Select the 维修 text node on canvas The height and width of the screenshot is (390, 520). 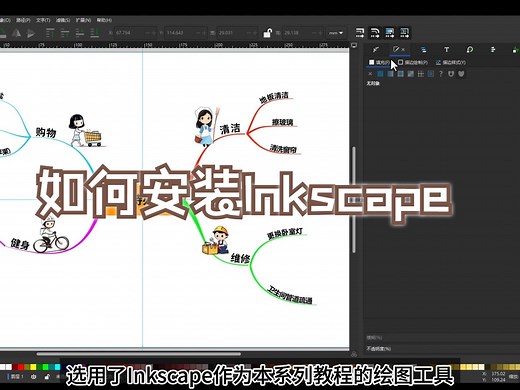(x=240, y=258)
